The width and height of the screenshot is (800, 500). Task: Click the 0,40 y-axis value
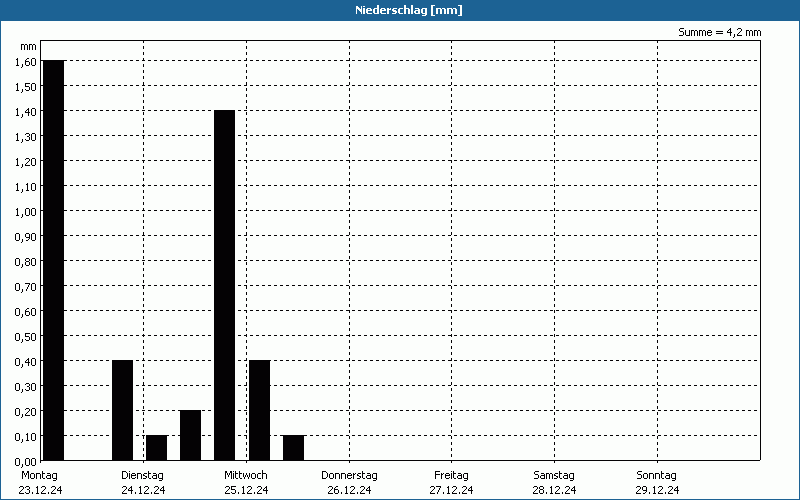[x=26, y=362]
